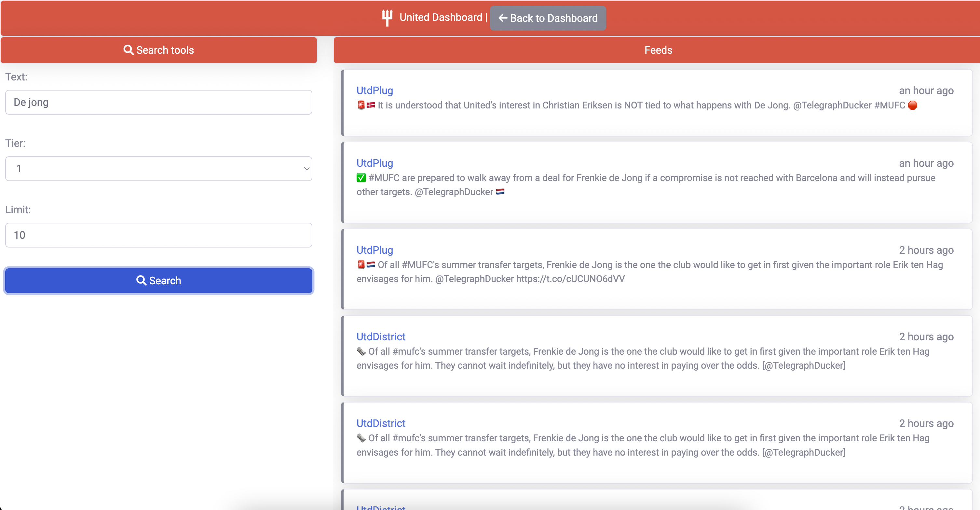
Task: Click the Limit: field label
Action: [18, 210]
